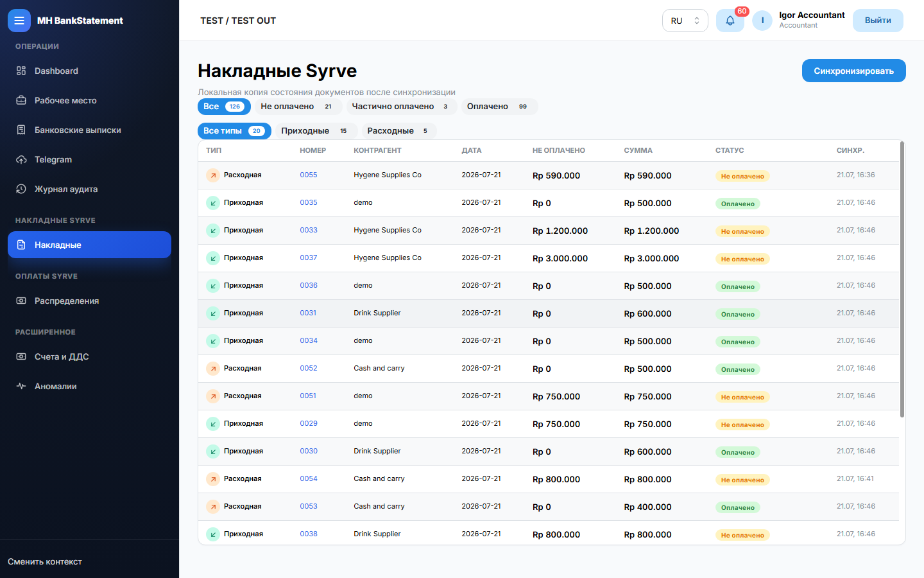The width and height of the screenshot is (924, 578).
Task: Click the Банковские выписки document icon
Action: pos(21,130)
